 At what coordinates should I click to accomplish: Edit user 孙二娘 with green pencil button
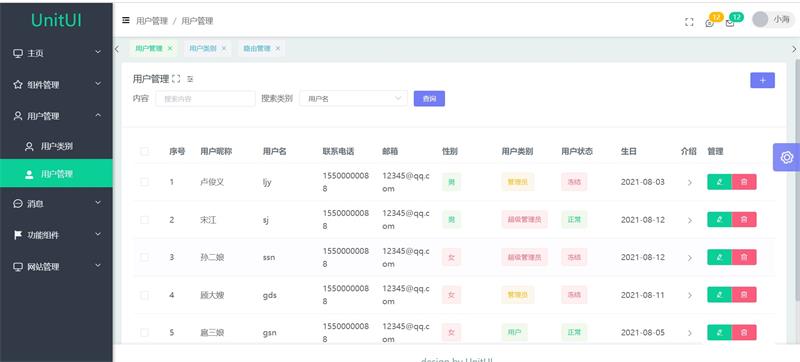[719, 257]
